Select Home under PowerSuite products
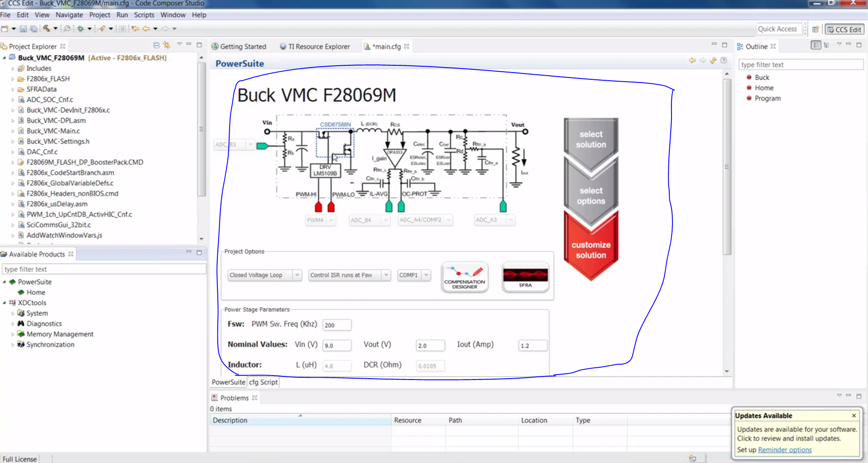 pos(36,292)
